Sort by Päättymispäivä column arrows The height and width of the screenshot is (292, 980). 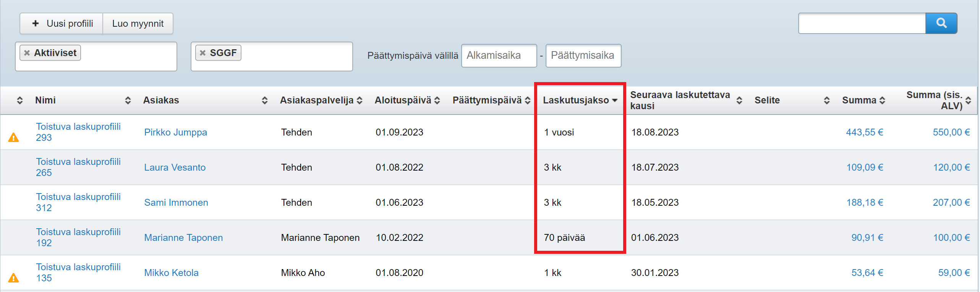528,100
